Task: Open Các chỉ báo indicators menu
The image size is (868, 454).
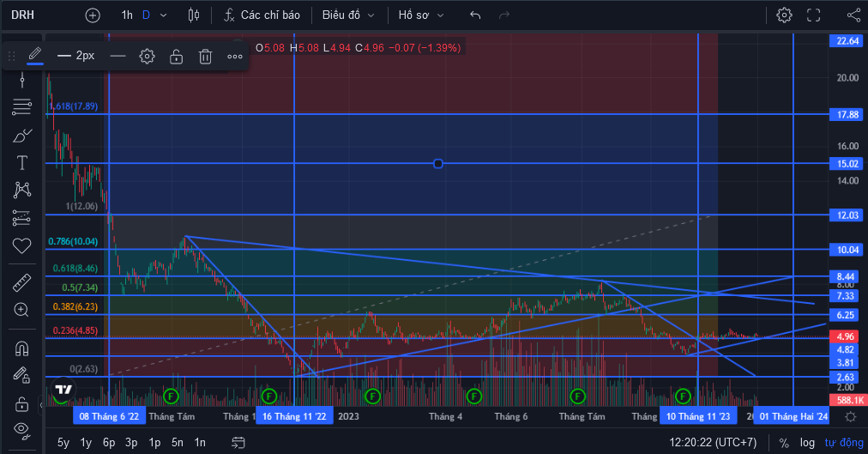Action: coord(262,15)
